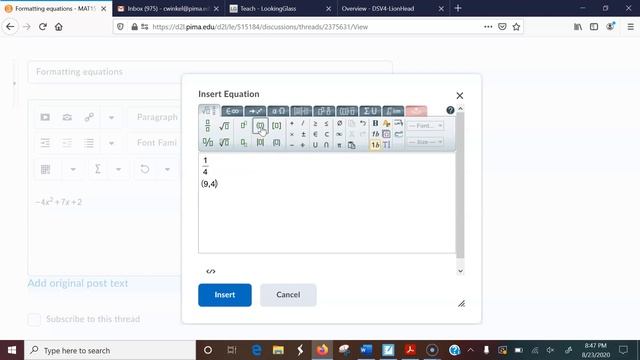Image resolution: width=640 pixels, height=360 pixels.
Task: Insert the absolute value bars template
Action: 260,142
